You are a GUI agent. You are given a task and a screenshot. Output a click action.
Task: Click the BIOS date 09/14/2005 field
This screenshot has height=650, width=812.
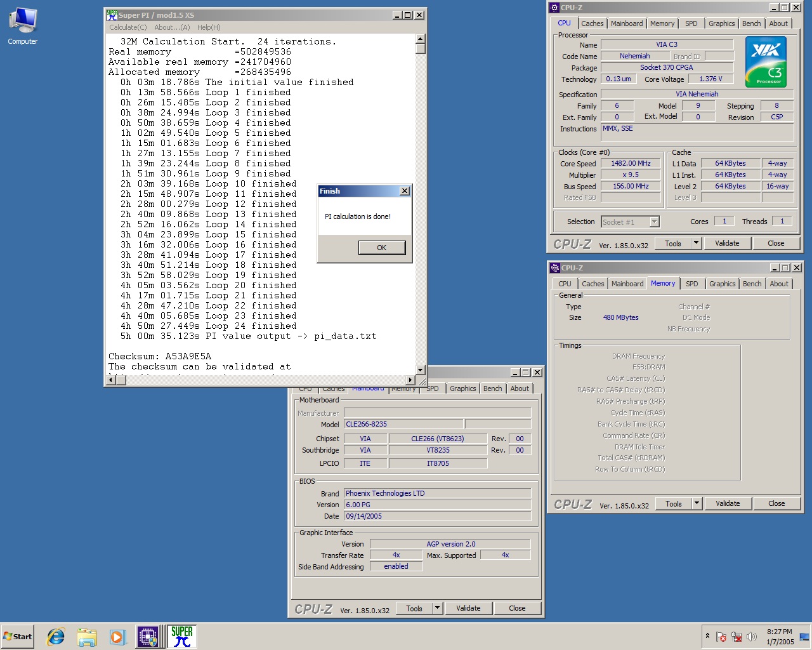437,516
